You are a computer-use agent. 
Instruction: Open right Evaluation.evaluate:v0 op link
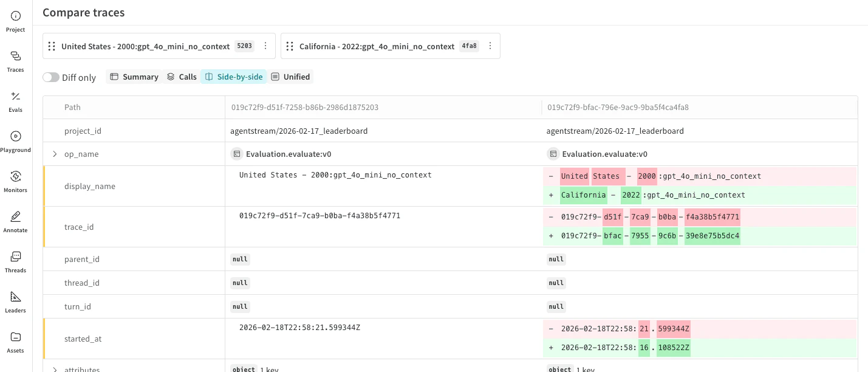pyautogui.click(x=604, y=154)
